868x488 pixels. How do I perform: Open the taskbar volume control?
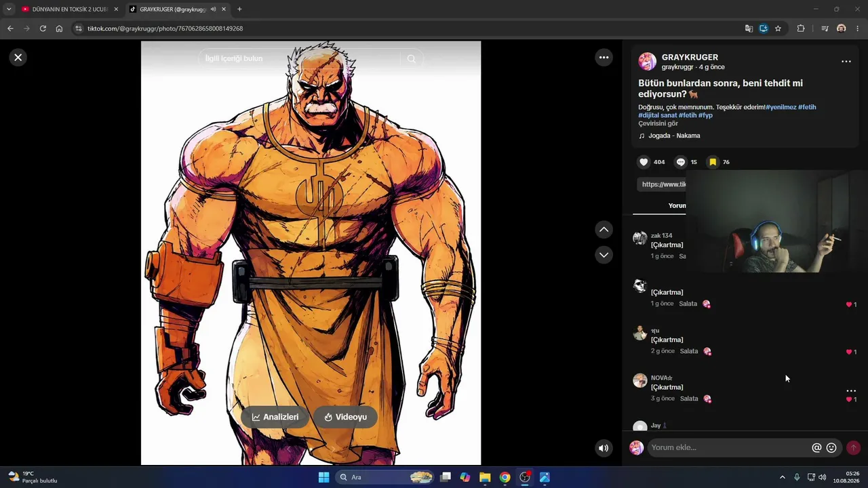pyautogui.click(x=822, y=477)
